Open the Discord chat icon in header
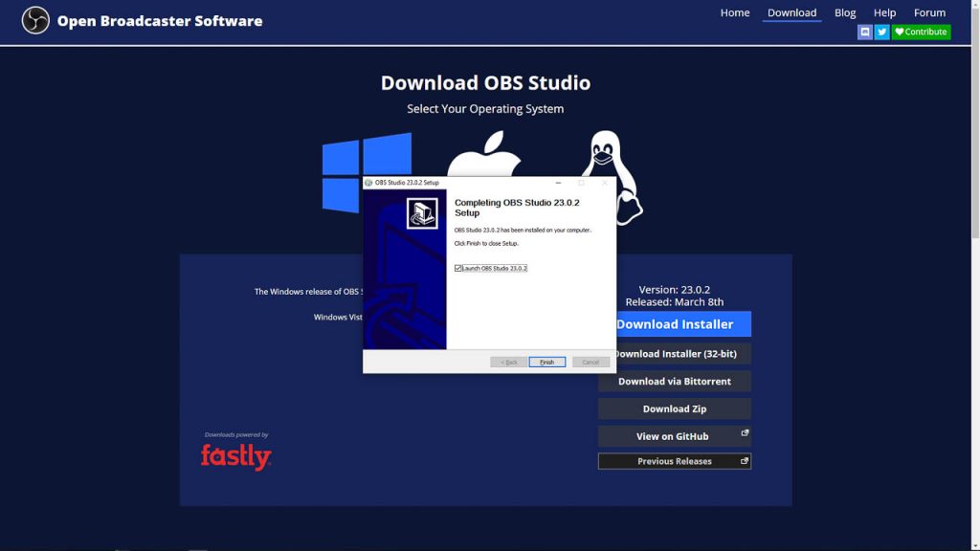 pyautogui.click(x=864, y=32)
